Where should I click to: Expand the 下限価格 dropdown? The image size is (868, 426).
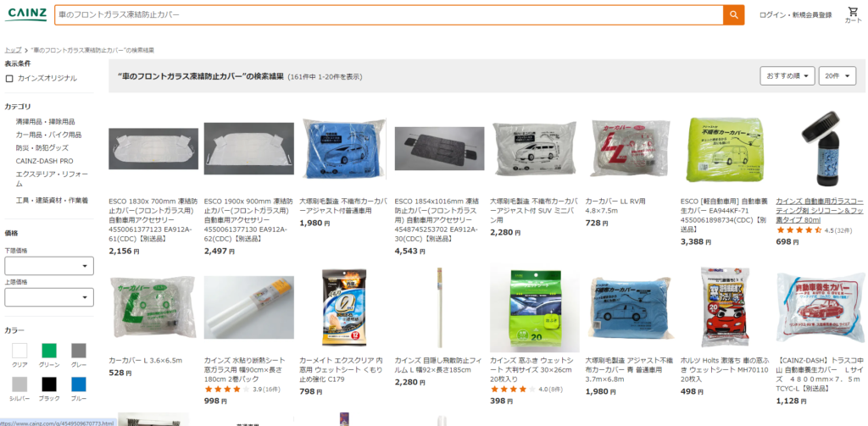click(49, 266)
